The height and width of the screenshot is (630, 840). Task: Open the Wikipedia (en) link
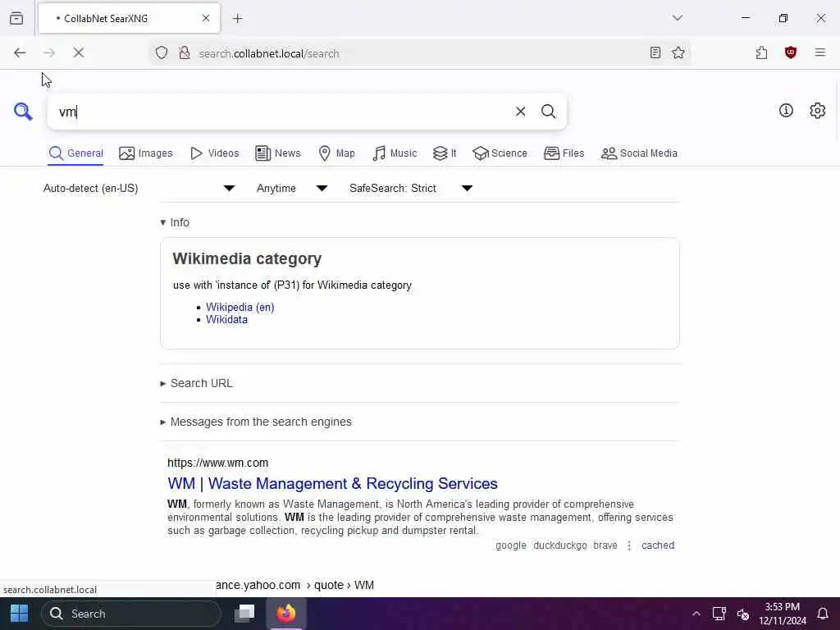coord(240,307)
